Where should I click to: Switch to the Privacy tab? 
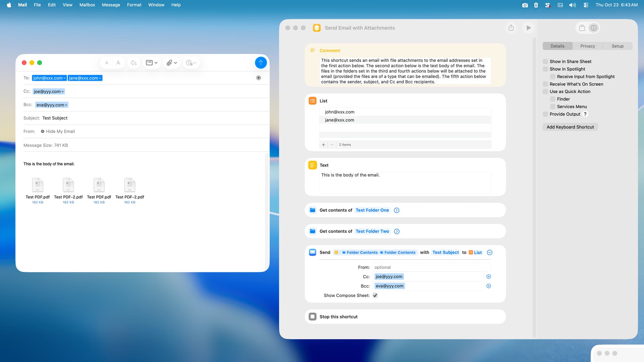pos(587,46)
